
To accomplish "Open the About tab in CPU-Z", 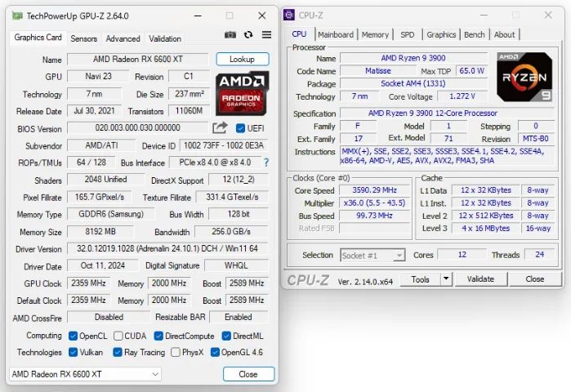I will 504,34.
